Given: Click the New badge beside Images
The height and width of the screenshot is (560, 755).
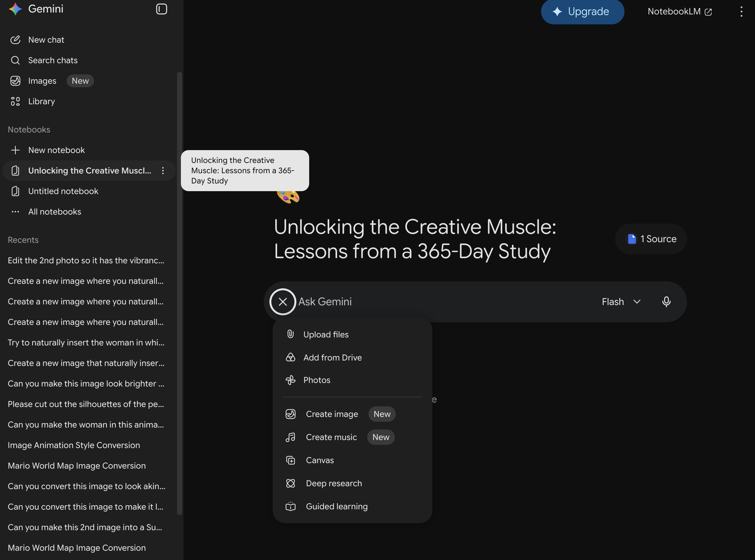Looking at the screenshot, I should 80,81.
